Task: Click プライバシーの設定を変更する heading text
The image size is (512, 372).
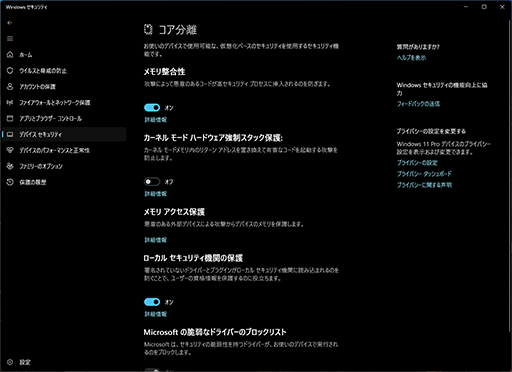Action: click(431, 131)
